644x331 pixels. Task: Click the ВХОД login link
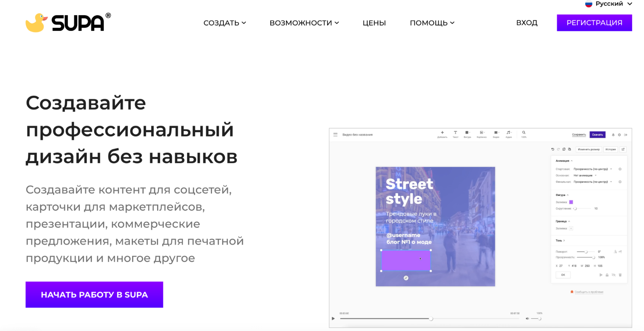527,23
